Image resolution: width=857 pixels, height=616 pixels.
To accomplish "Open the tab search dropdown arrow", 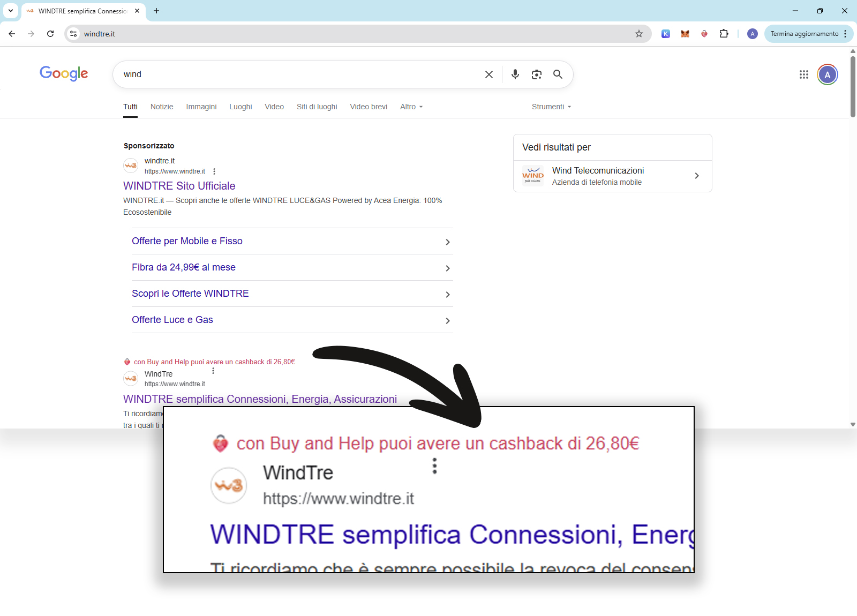I will pos(11,11).
